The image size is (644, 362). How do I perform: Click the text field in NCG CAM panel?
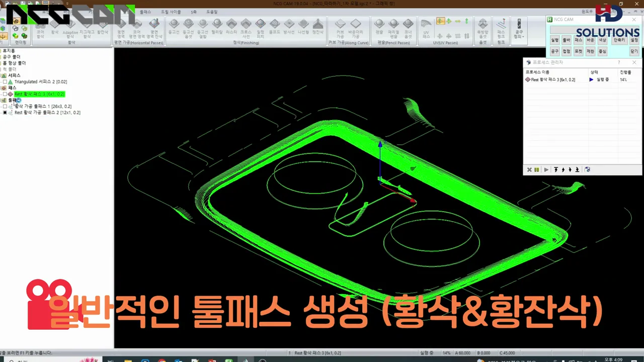click(x=594, y=30)
